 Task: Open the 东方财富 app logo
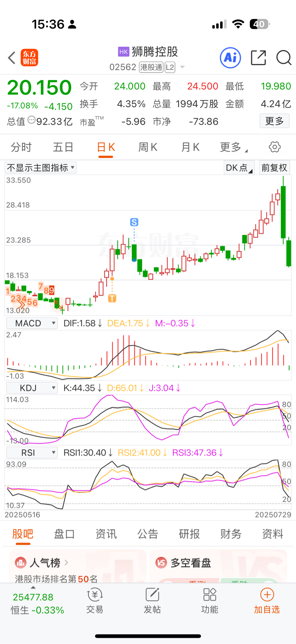click(30, 58)
